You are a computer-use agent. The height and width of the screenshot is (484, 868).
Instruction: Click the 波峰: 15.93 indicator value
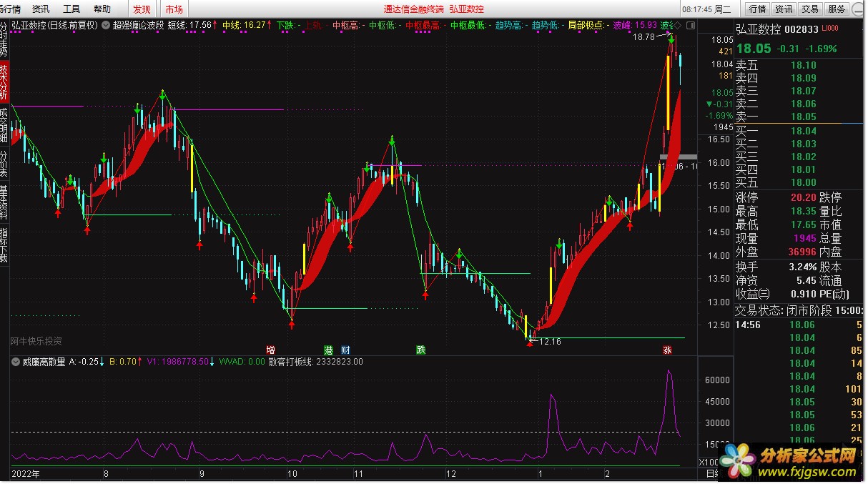click(x=635, y=24)
